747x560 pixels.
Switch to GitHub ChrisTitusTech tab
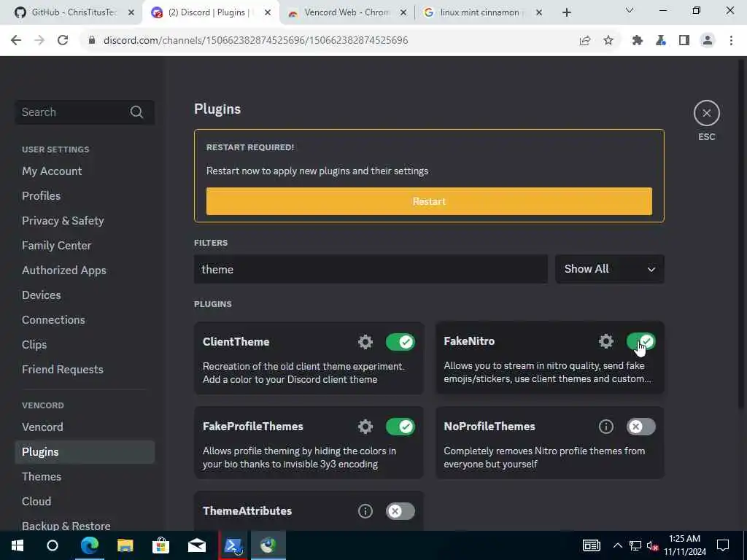73,12
